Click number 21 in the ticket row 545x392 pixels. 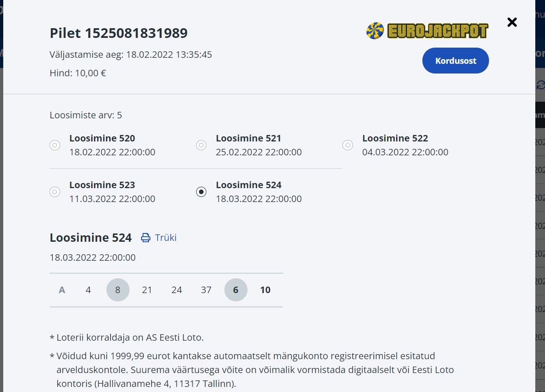point(147,290)
